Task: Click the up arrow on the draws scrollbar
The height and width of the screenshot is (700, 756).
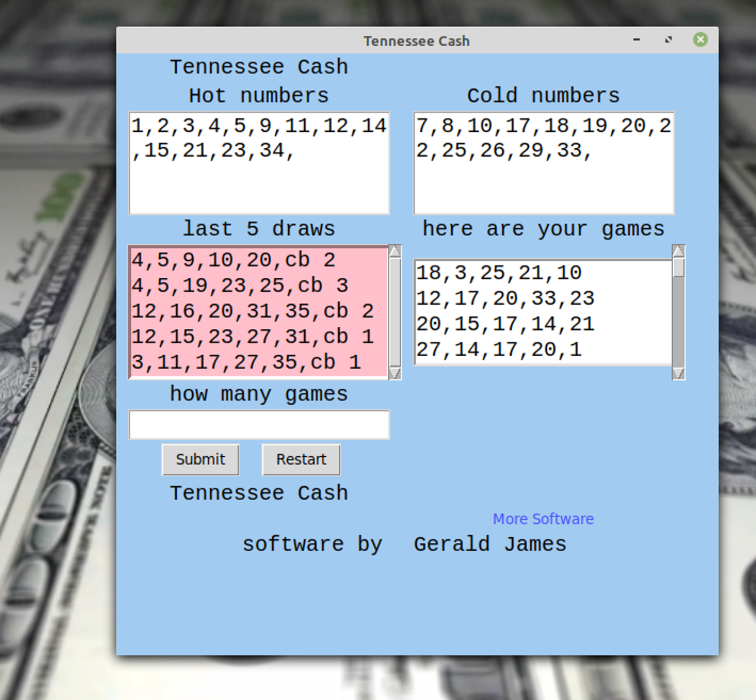Action: point(395,251)
